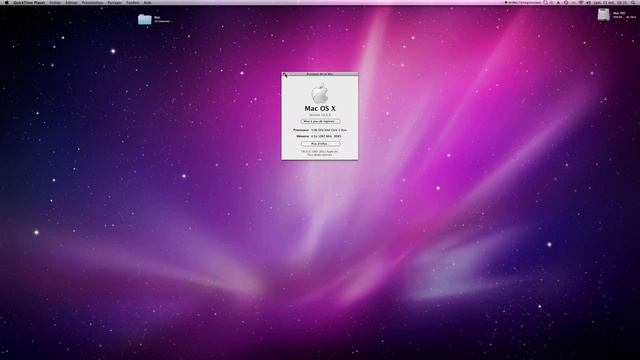Open the date and time in menu bar

coord(611,2)
